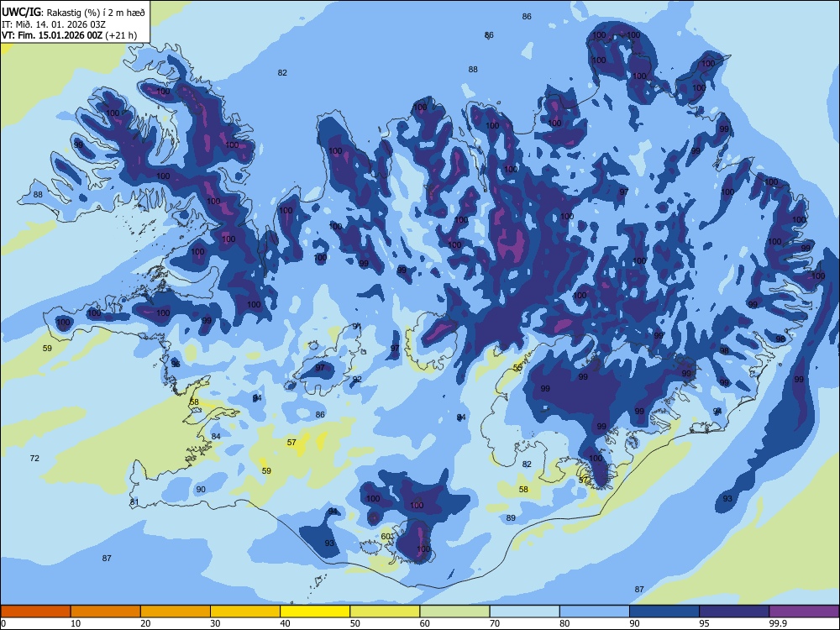Click the navy 95–99.9 legend swatch
The image size is (840, 630).
[734, 612]
